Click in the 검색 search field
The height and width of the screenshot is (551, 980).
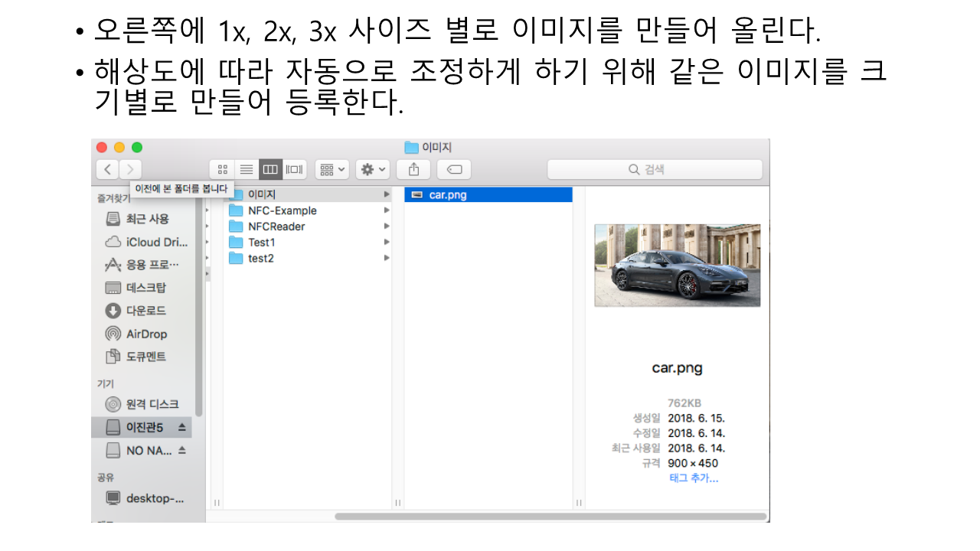(655, 170)
